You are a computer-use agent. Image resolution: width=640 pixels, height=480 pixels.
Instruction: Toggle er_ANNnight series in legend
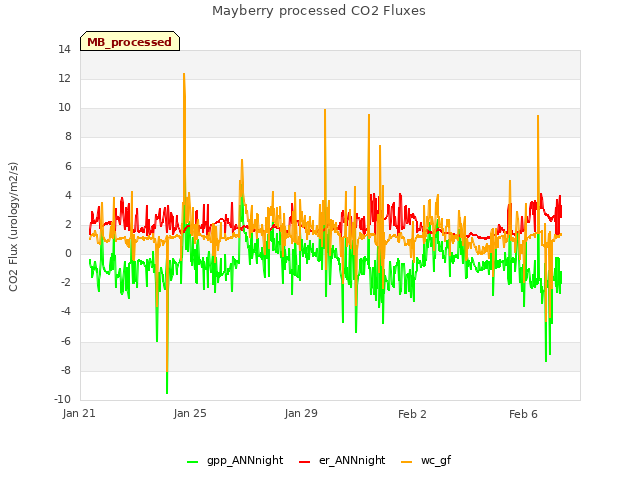[x=342, y=460]
